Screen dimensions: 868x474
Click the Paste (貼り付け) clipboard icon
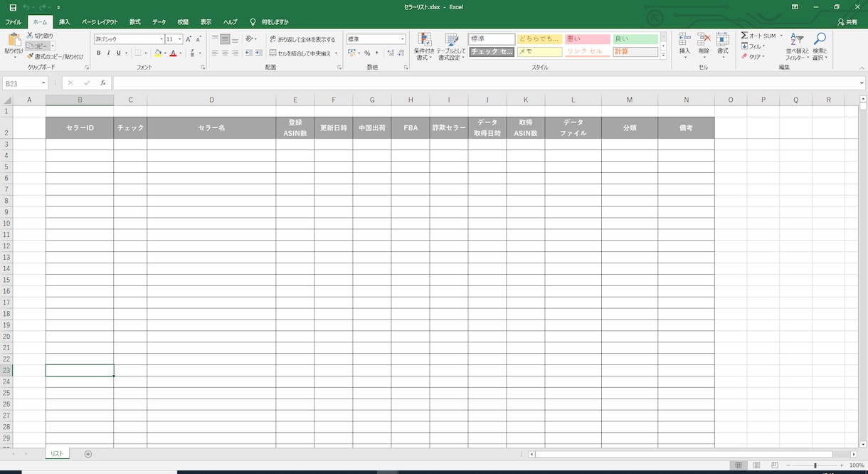coord(14,40)
